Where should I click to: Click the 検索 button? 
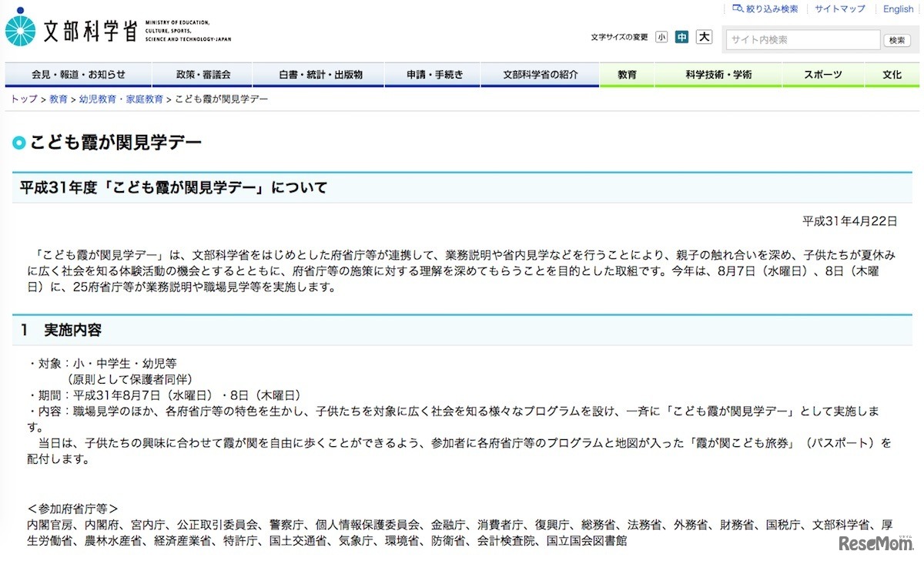pos(897,40)
